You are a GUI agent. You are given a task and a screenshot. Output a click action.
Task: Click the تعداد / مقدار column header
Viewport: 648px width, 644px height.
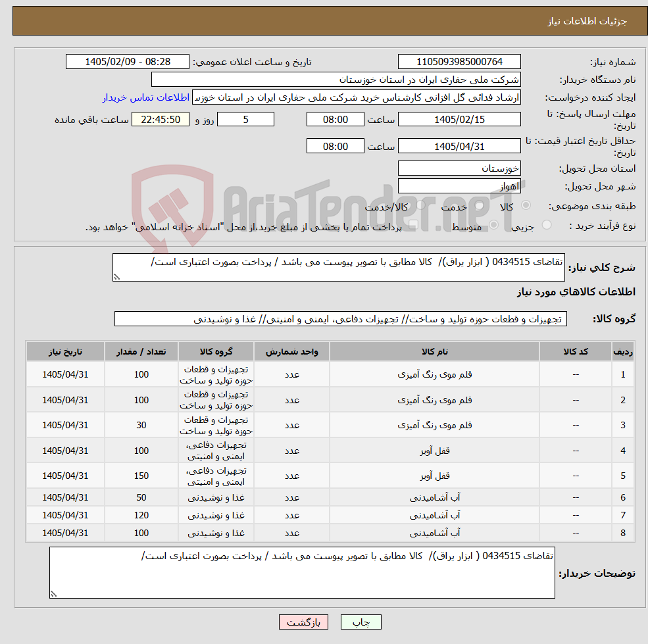coord(141,352)
